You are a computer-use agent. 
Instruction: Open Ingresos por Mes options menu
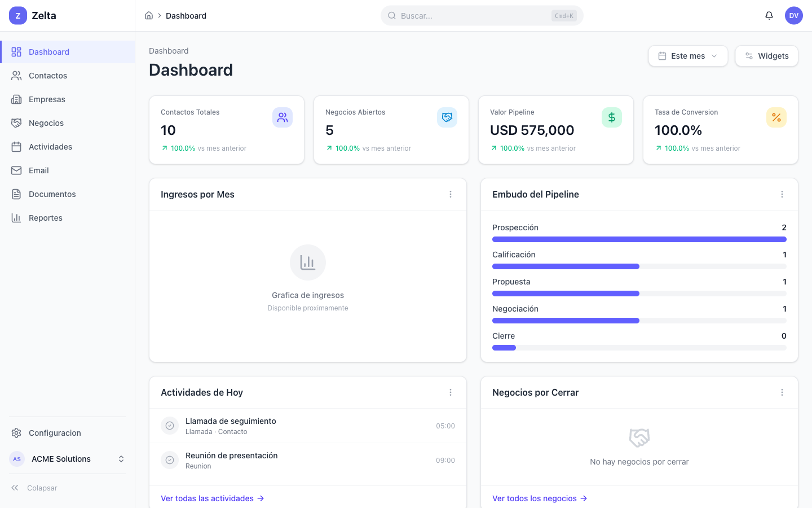[451, 194]
